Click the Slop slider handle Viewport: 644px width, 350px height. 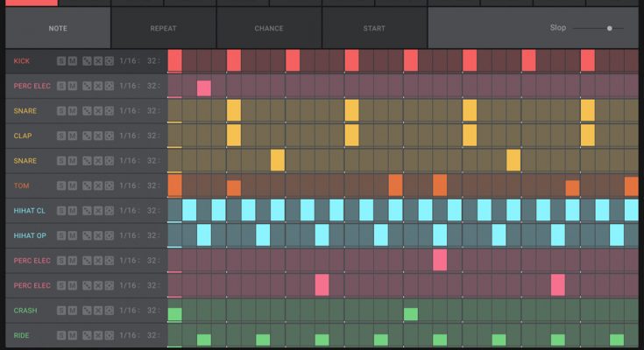coord(609,28)
